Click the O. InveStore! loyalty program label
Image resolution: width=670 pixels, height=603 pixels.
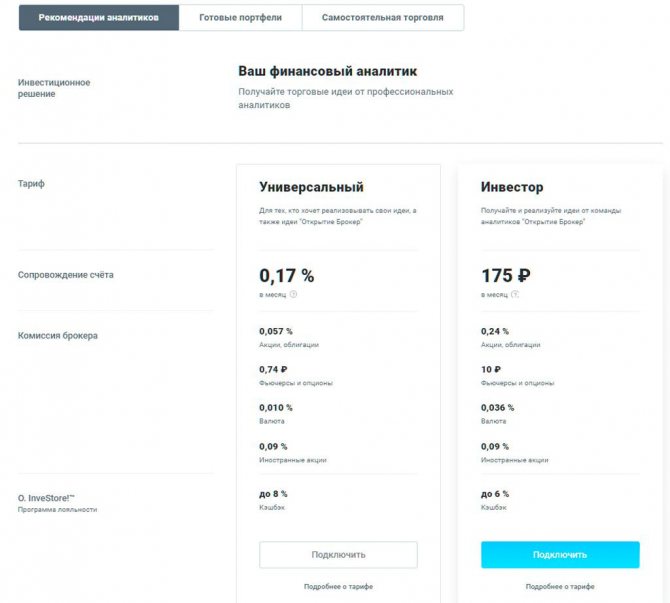49,497
